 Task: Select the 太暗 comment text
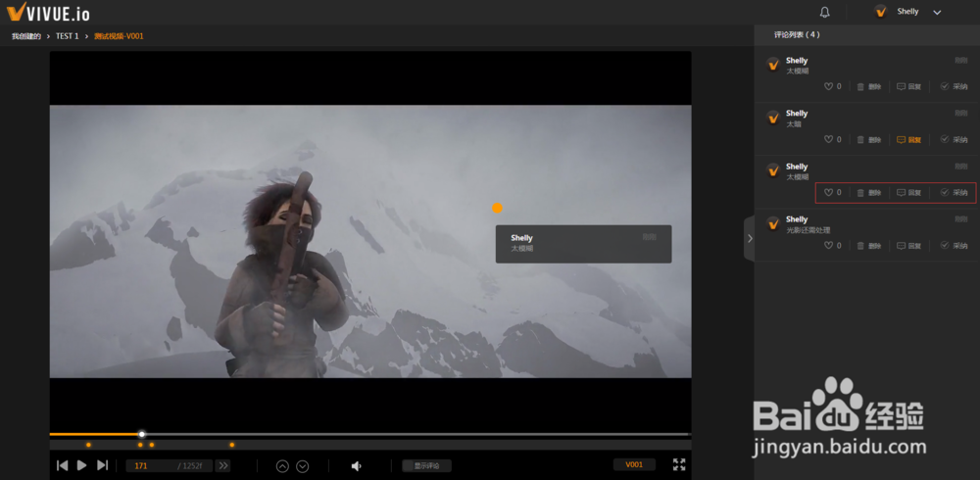coord(794,124)
